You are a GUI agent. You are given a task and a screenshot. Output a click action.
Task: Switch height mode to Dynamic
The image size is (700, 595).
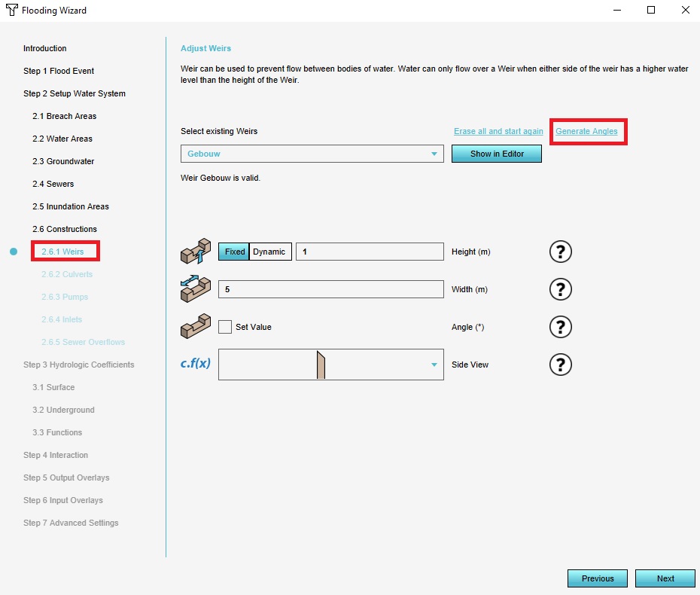[269, 252]
